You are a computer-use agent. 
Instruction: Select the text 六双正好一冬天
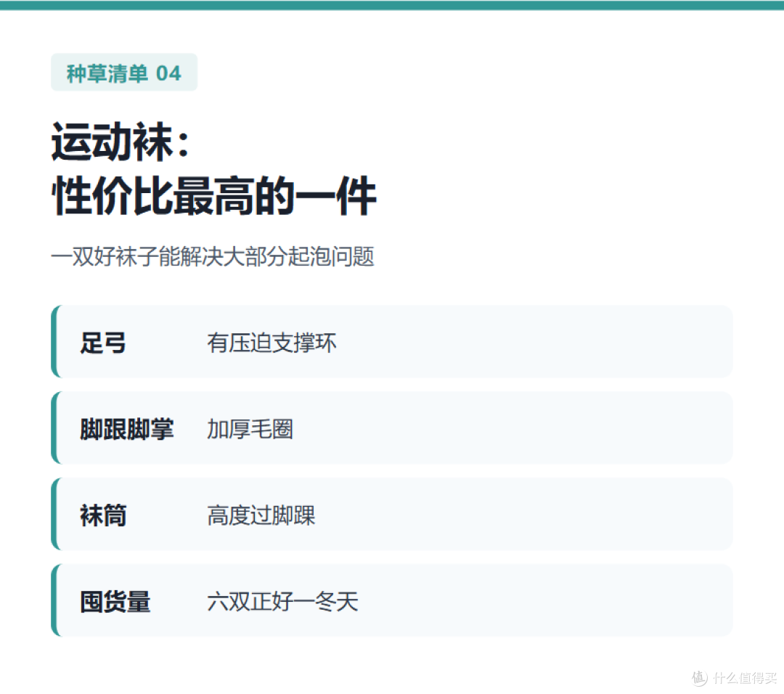click(282, 602)
